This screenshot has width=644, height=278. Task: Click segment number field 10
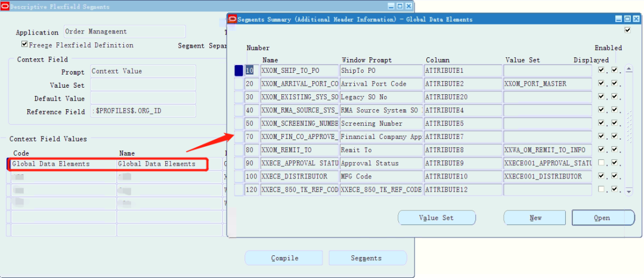tap(252, 70)
